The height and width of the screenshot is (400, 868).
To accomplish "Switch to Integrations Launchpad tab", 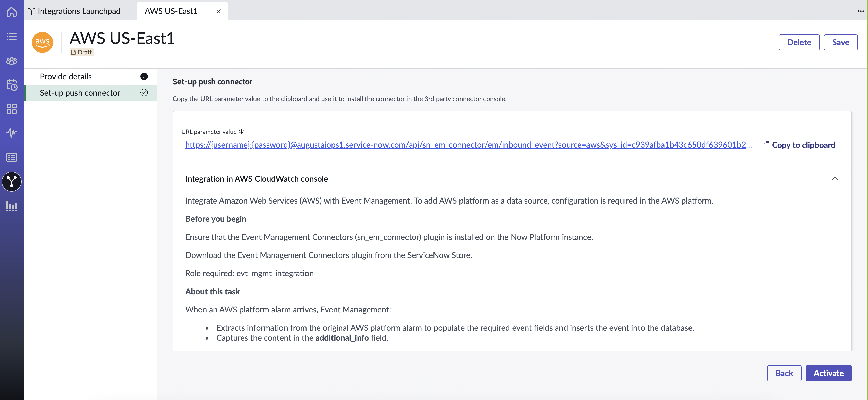I will tap(75, 11).
